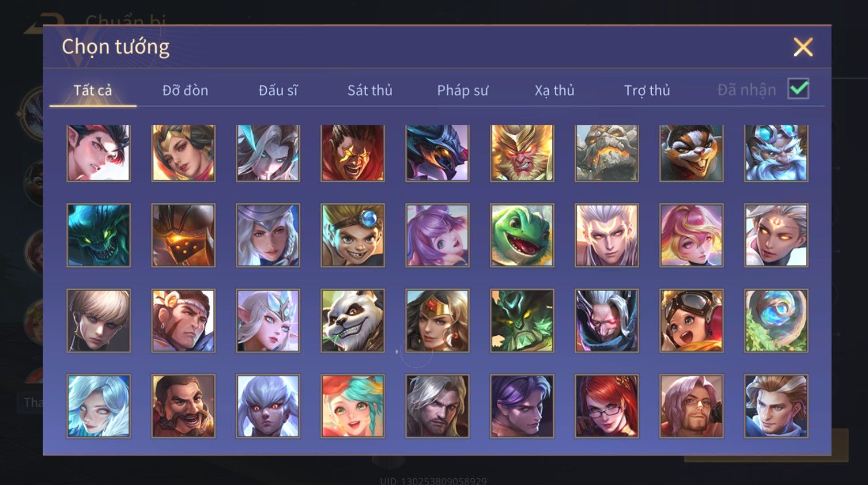Show the Xạ thủ hero category
The image size is (868, 485).
pyautogui.click(x=554, y=90)
